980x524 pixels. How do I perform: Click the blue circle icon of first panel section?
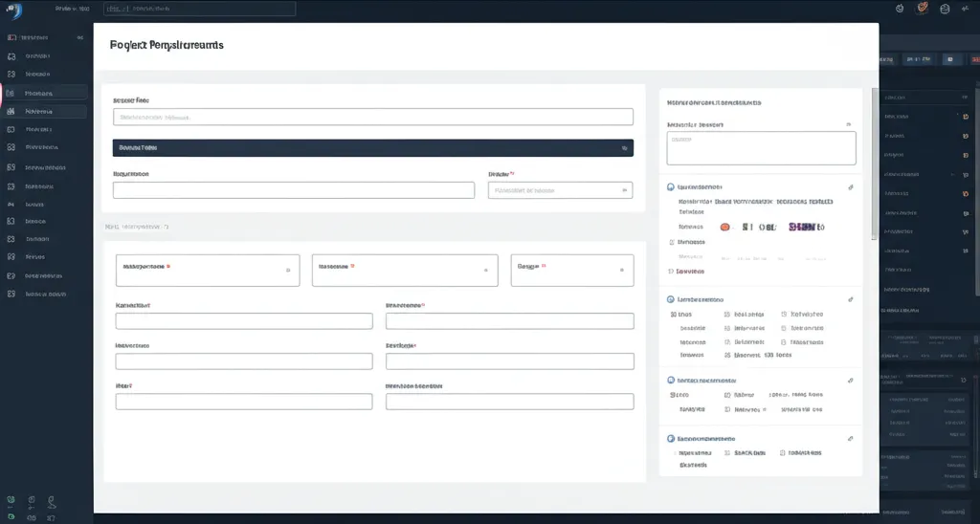tap(671, 186)
